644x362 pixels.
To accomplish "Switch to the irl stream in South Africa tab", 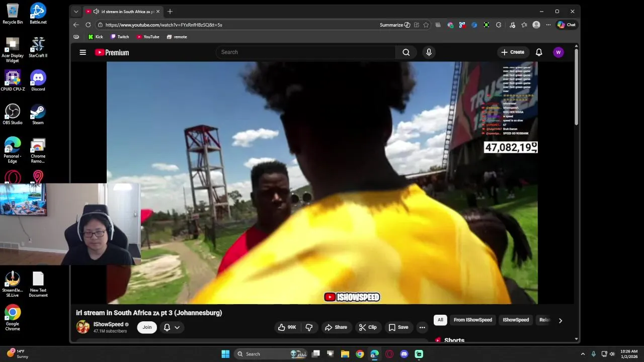I will tap(122, 12).
